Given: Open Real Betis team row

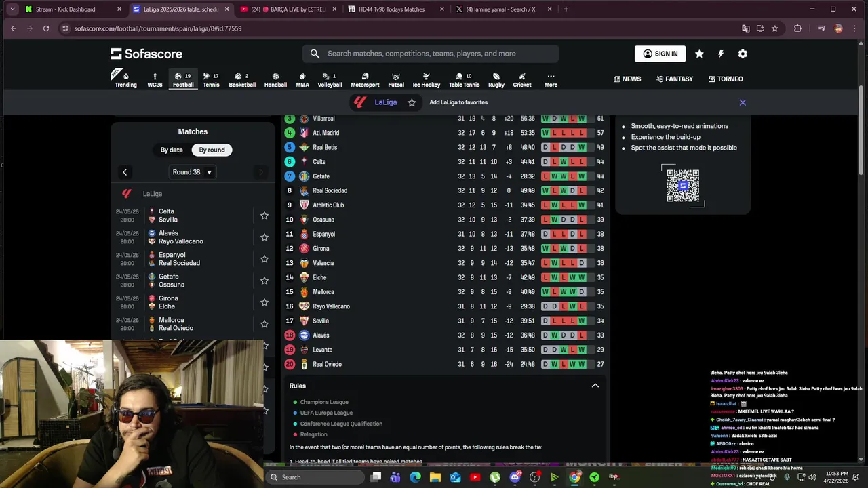Looking at the screenshot, I should 445,147.
